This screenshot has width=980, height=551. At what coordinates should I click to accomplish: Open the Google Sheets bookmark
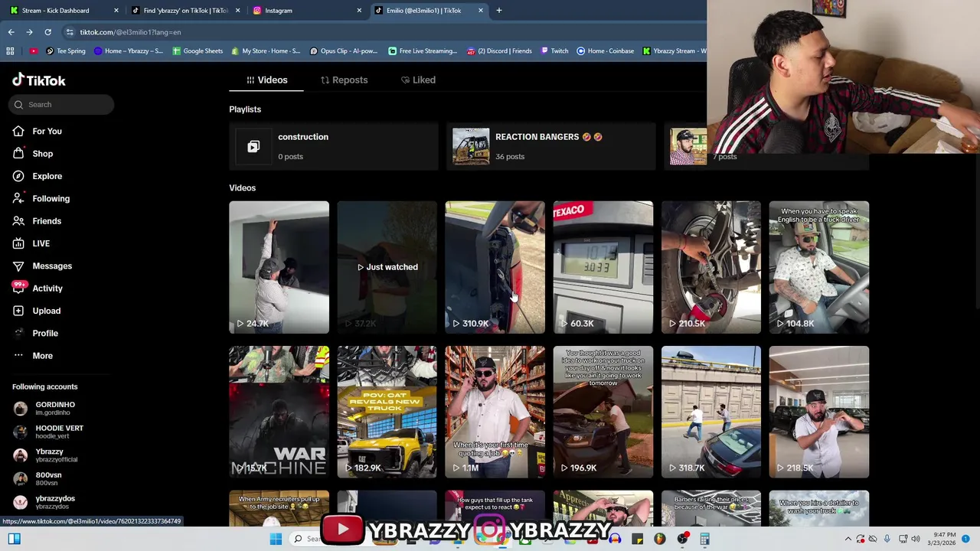tap(198, 51)
